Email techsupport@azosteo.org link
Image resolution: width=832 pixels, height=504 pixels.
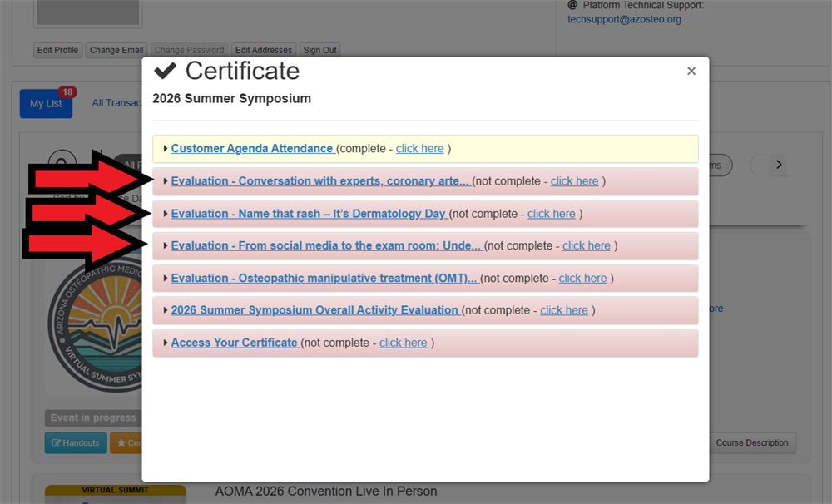[x=624, y=19]
